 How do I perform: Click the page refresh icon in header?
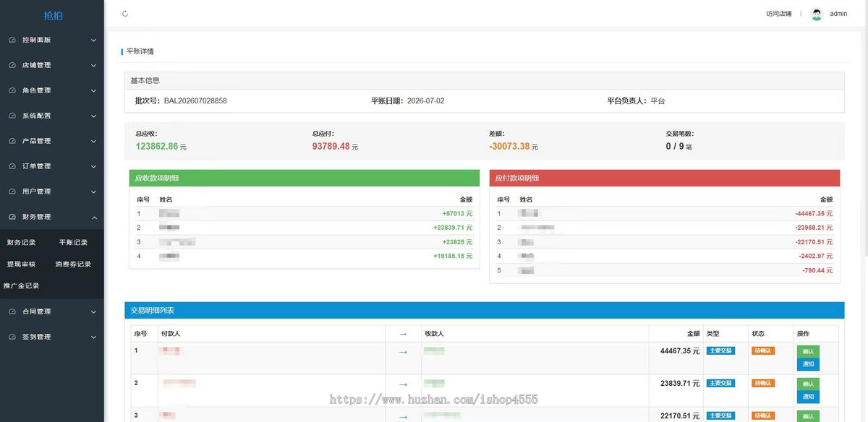tap(125, 14)
